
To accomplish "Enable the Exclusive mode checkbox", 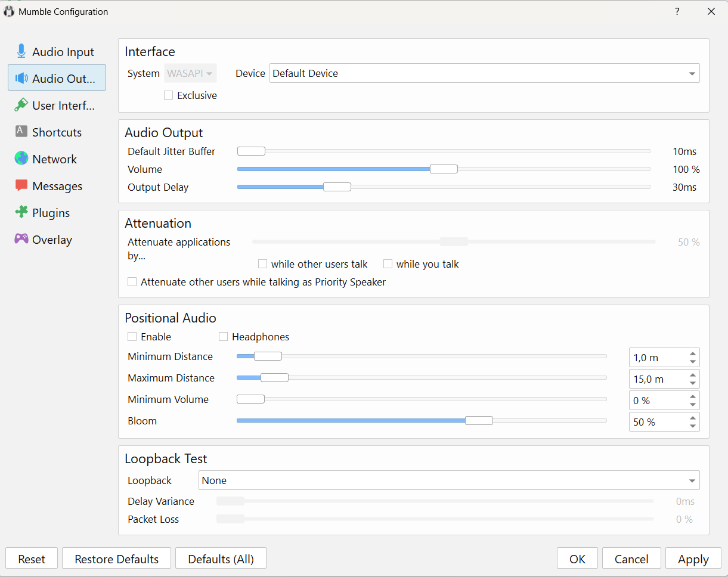I will click(169, 95).
